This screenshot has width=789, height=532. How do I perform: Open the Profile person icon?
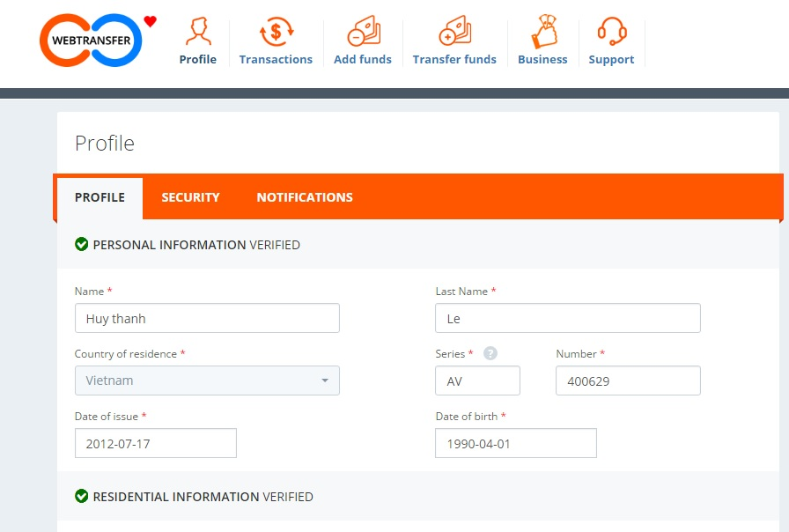[x=197, y=33]
